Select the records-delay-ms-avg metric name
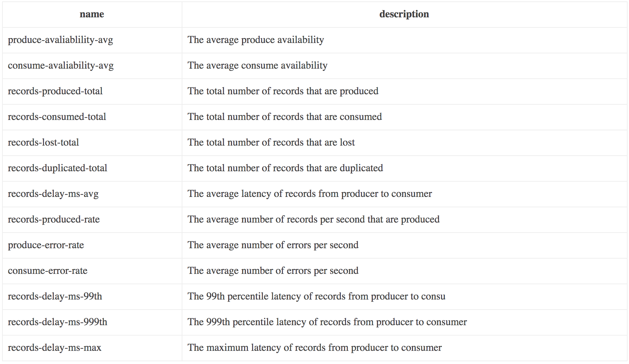 (x=53, y=194)
